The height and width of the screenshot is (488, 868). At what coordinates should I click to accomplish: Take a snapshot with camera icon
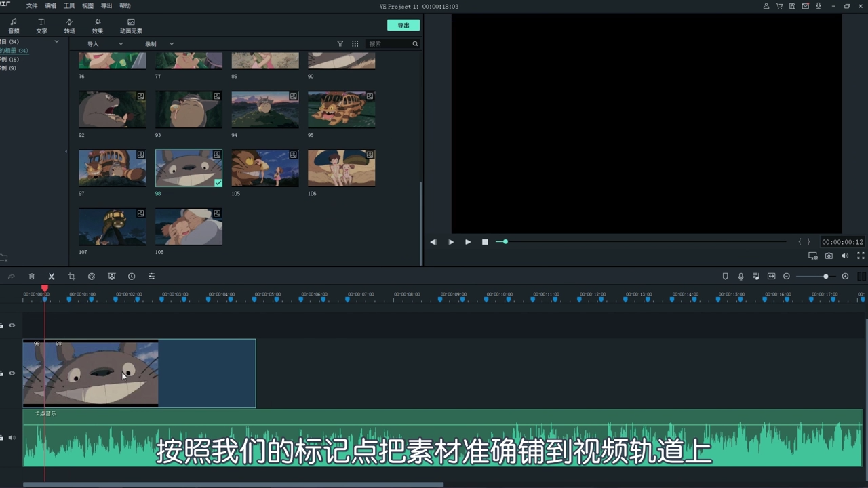tap(829, 256)
